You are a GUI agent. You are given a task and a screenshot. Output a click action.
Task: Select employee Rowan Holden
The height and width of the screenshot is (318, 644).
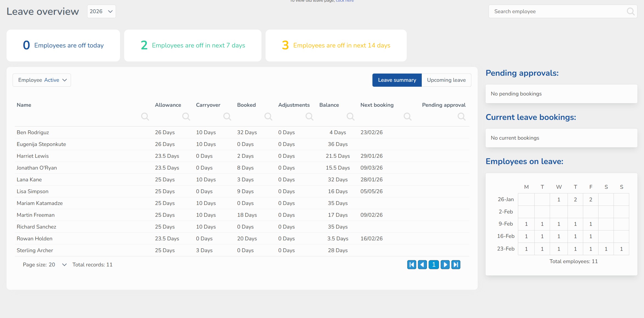click(x=35, y=239)
